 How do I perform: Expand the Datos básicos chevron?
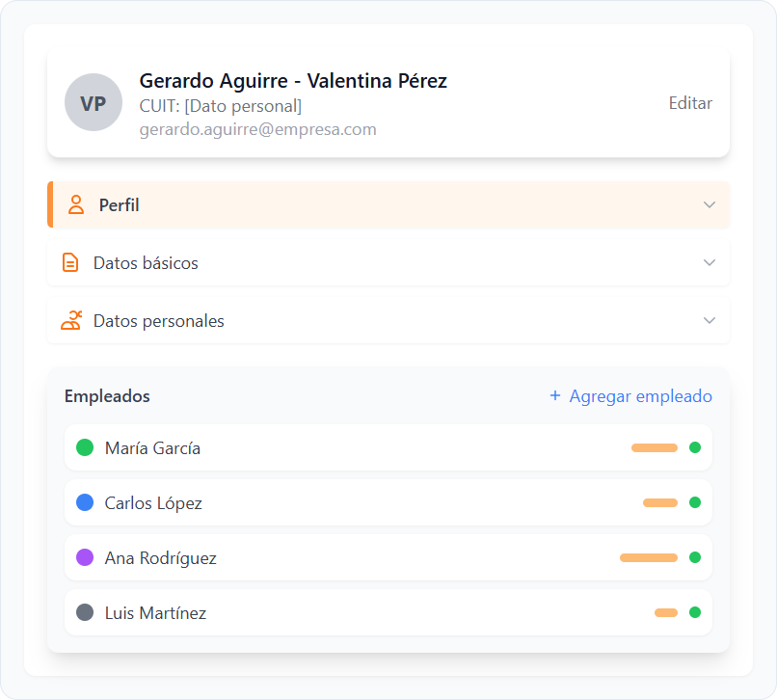(x=710, y=263)
